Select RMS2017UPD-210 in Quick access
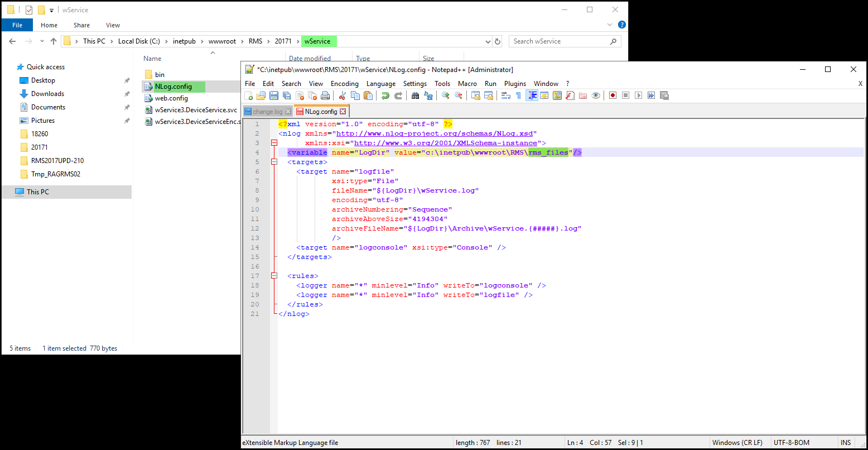Image resolution: width=868 pixels, height=450 pixels. [57, 161]
